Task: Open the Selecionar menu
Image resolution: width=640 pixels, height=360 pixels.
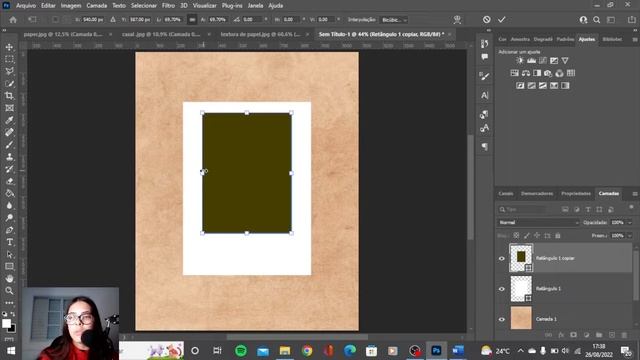Action: pyautogui.click(x=144, y=6)
